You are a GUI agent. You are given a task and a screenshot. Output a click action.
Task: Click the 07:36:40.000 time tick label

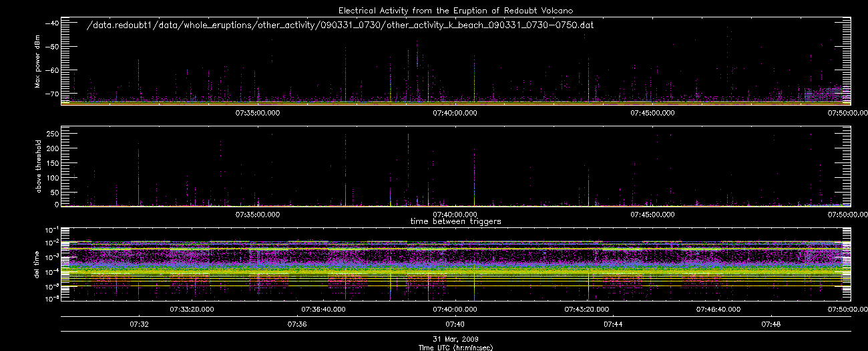pos(323,309)
